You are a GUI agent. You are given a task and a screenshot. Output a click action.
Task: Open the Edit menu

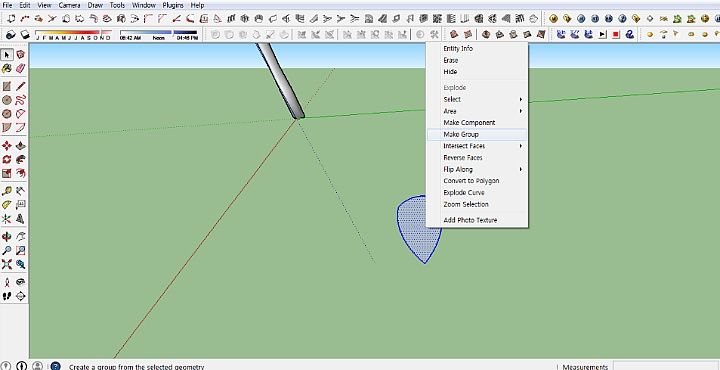pyautogui.click(x=24, y=5)
